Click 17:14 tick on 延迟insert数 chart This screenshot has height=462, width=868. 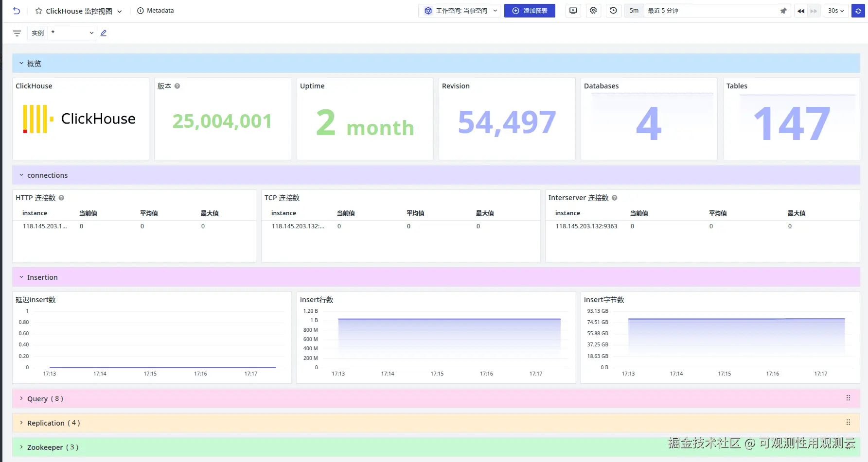click(100, 374)
